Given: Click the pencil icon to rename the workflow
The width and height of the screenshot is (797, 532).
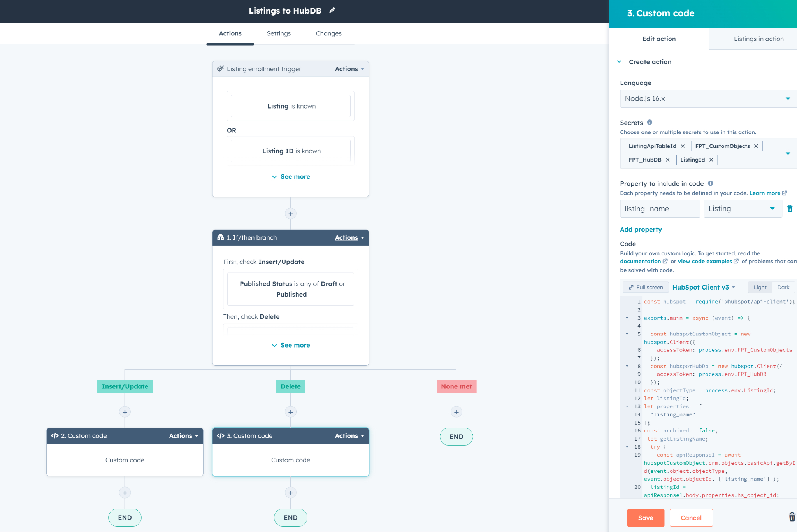Looking at the screenshot, I should point(332,11).
